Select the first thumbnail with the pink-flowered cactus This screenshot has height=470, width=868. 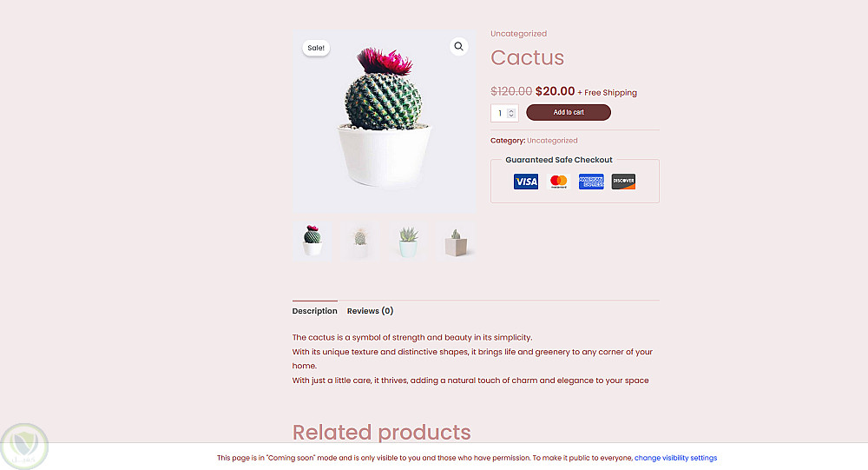coord(312,241)
